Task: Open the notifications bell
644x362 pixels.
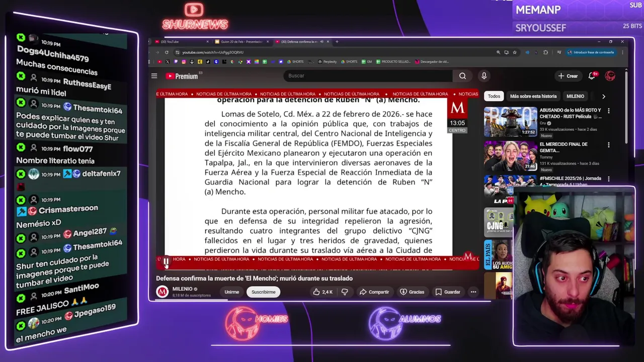Action: pyautogui.click(x=592, y=76)
